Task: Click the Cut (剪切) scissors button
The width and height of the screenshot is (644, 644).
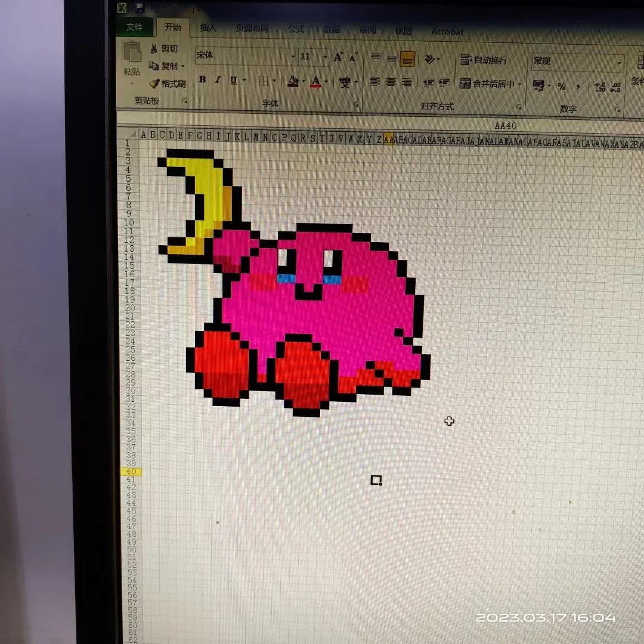Action: [x=164, y=48]
